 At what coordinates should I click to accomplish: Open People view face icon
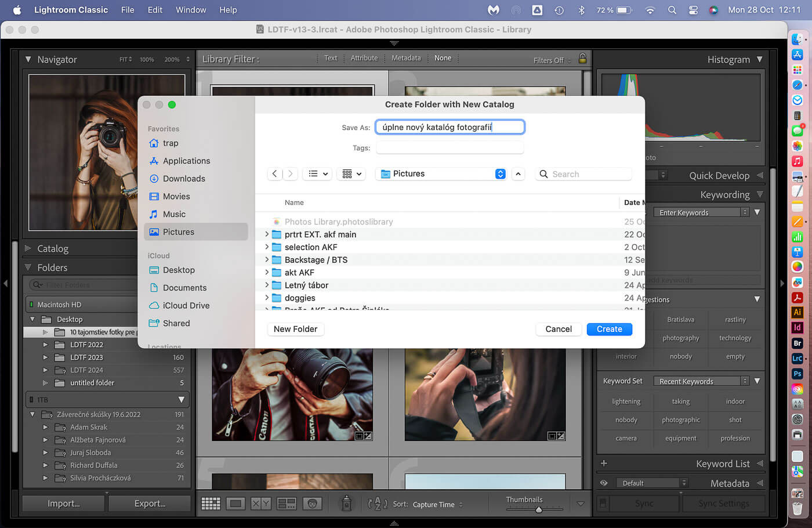(312, 504)
